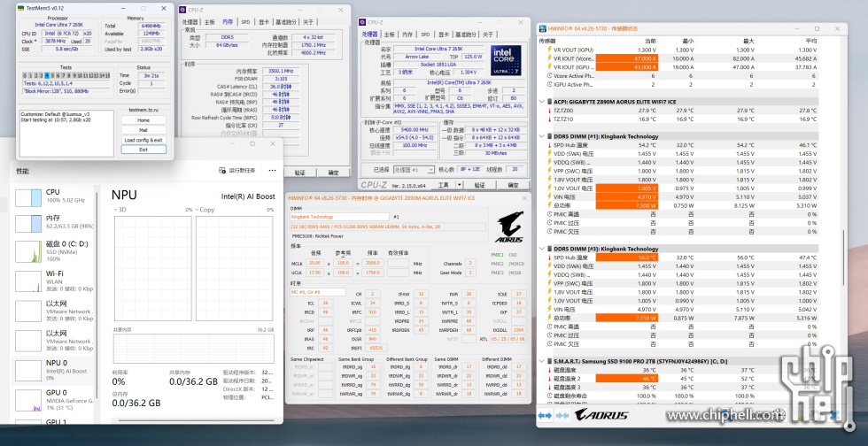Select GPU 0 NVIDIA GeForce entry
Viewport: 868px width, 446px height.
54,400
